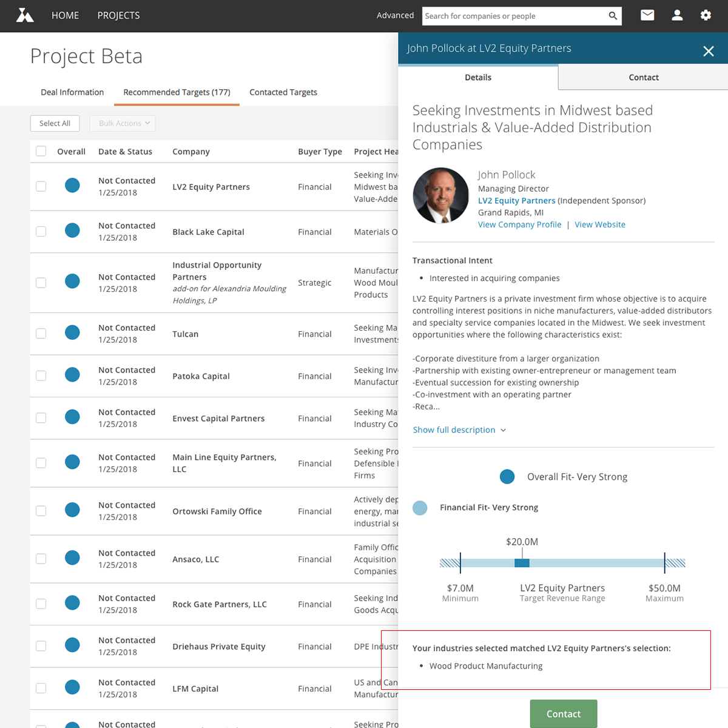This screenshot has height=728, width=728.
Task: Open the HOME menu
Action: coord(65,16)
